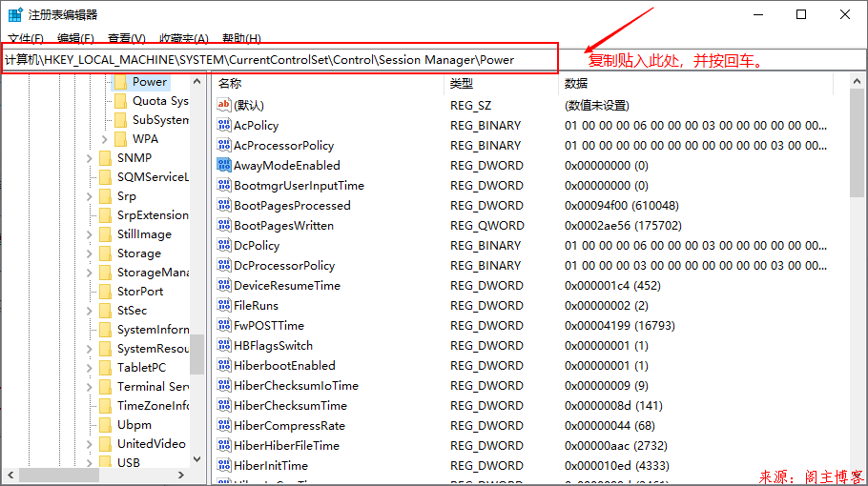Click the AcPolicy binary value icon
The height and width of the screenshot is (486, 868).
[x=223, y=125]
